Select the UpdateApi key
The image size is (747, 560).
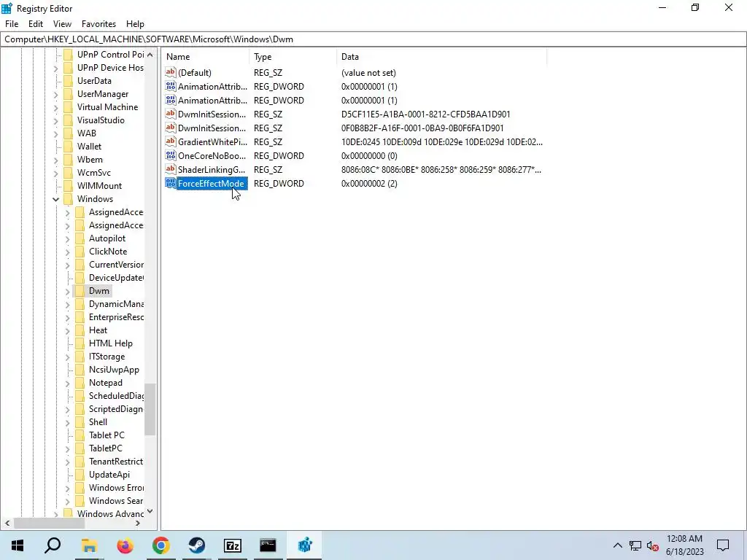[x=109, y=474]
